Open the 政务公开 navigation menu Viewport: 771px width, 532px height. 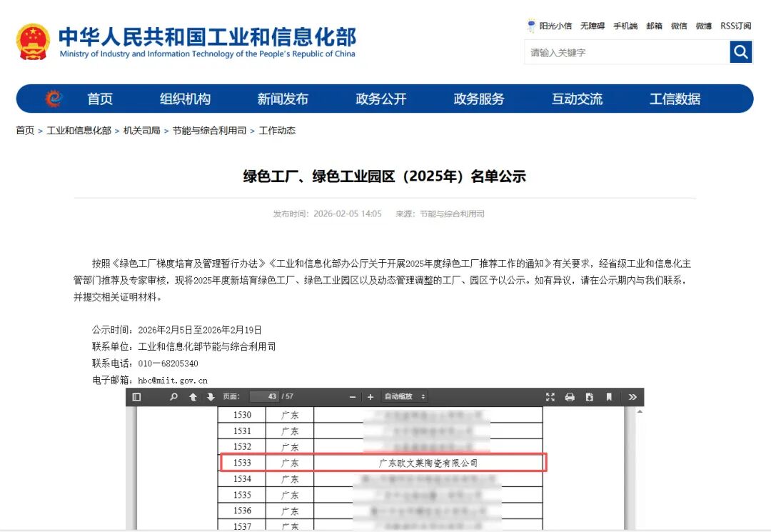pyautogui.click(x=381, y=99)
